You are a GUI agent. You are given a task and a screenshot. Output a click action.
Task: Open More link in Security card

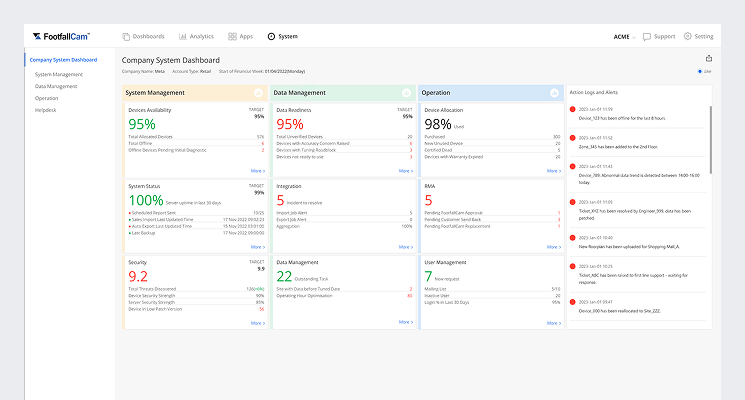(x=258, y=322)
